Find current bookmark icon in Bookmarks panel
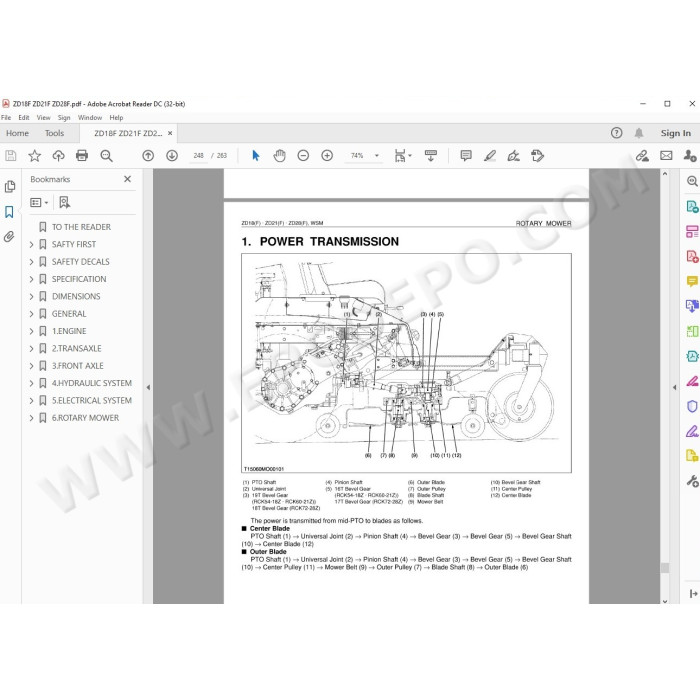700x700 pixels. click(65, 202)
